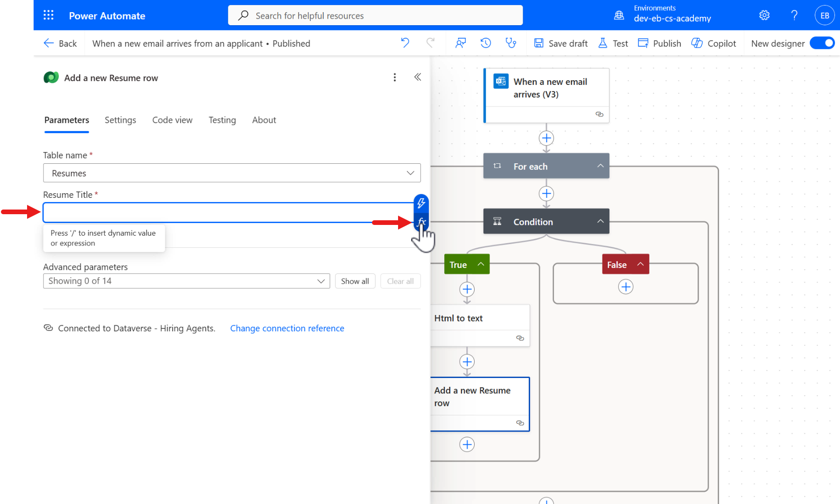Toggle off the New designer switch
Viewport: 840px width, 504px height.
[x=823, y=43]
